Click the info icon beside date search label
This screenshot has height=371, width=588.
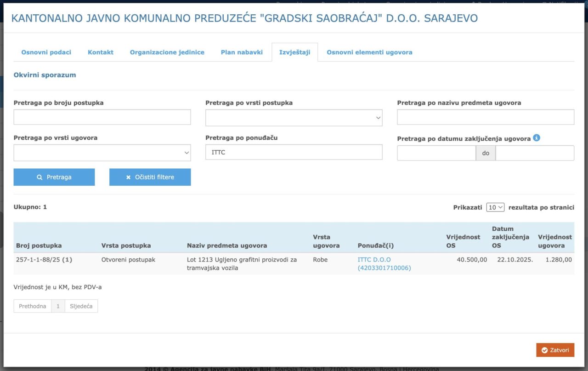537,138
